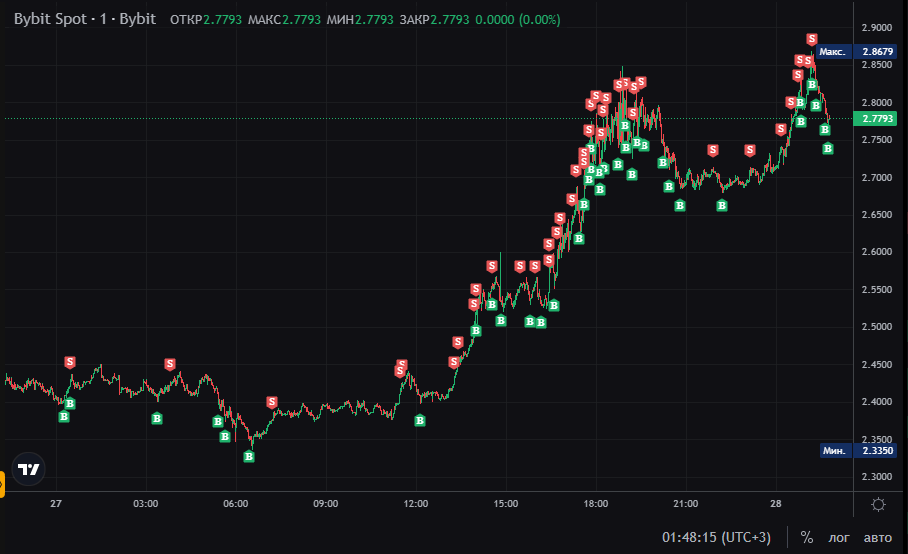Toggle auto scale авто
The image size is (908, 554).
coord(878,538)
